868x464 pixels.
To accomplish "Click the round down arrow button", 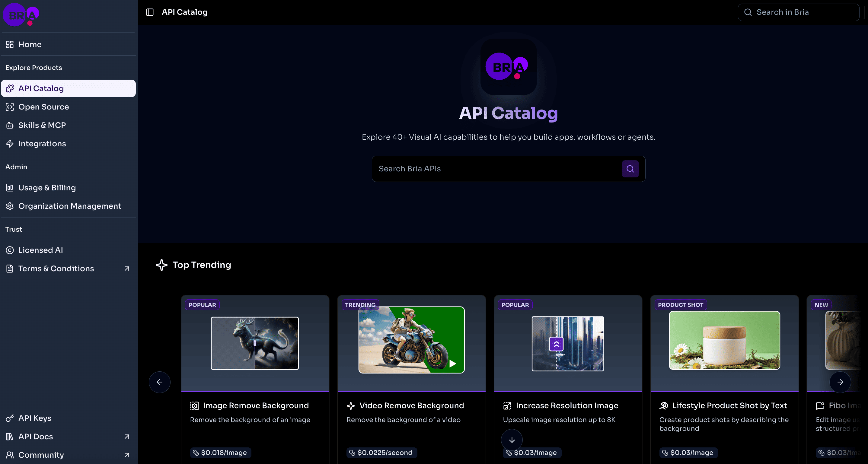I will (512, 440).
